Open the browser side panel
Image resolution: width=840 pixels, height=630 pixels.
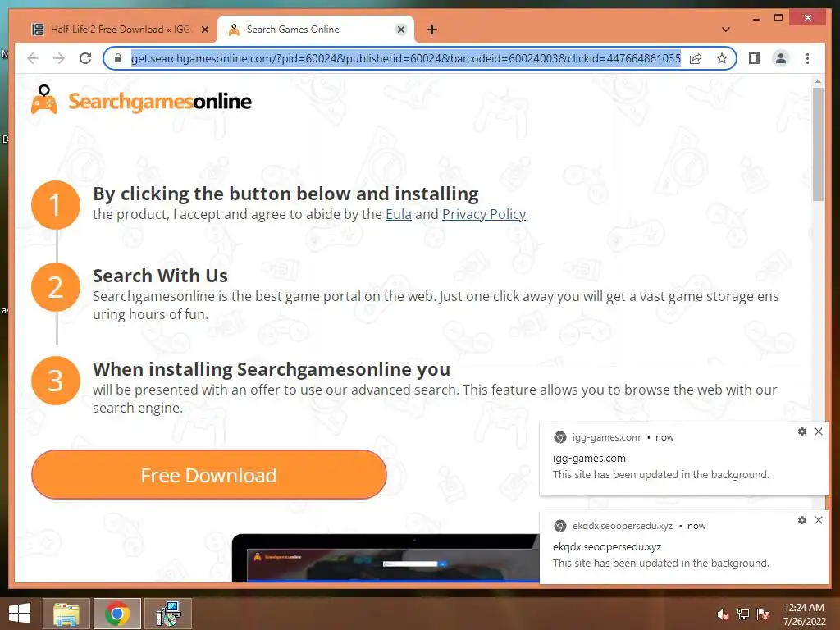[x=755, y=58]
